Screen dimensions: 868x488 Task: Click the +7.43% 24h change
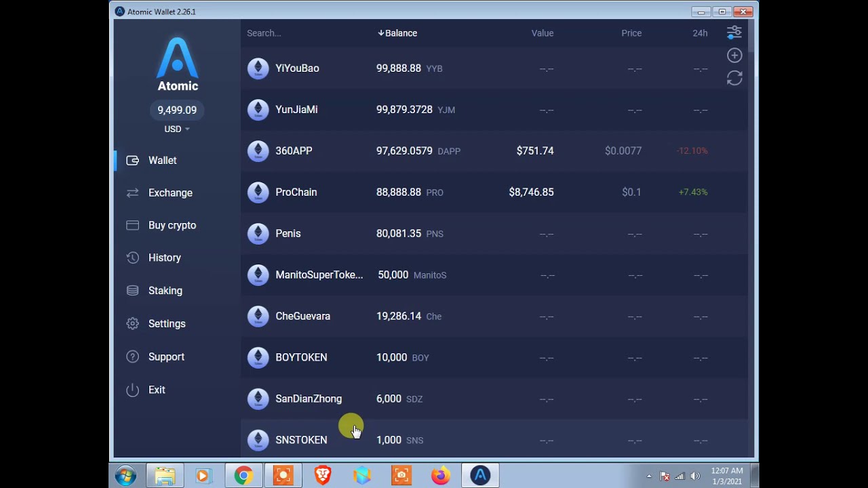coord(693,192)
